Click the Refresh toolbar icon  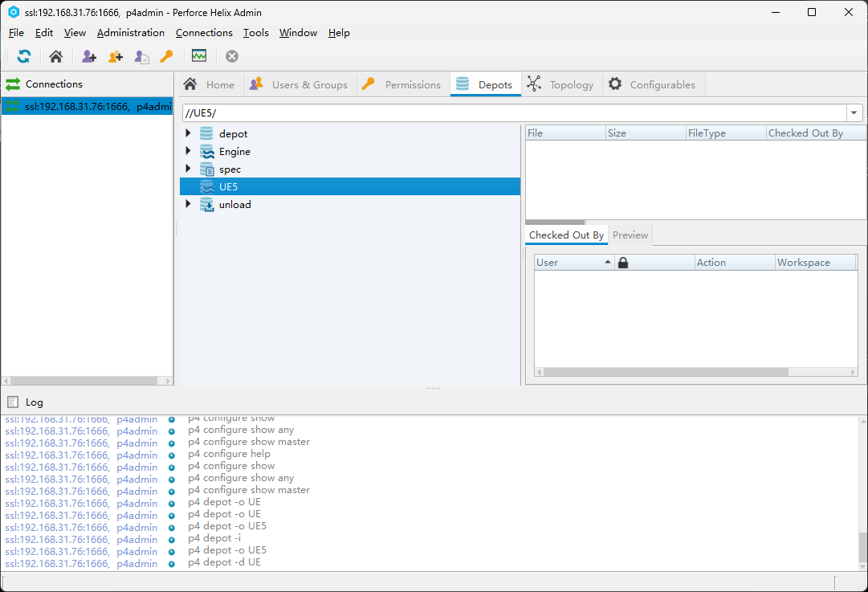click(x=24, y=56)
